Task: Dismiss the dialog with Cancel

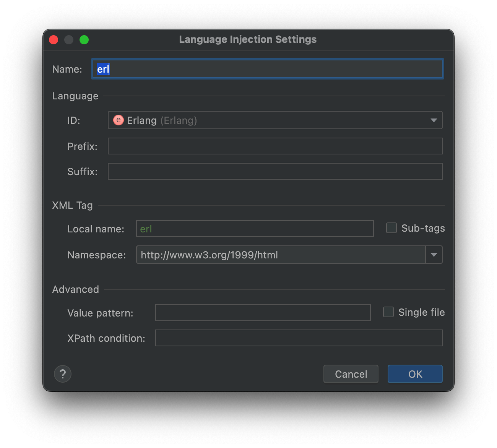Action: point(351,374)
